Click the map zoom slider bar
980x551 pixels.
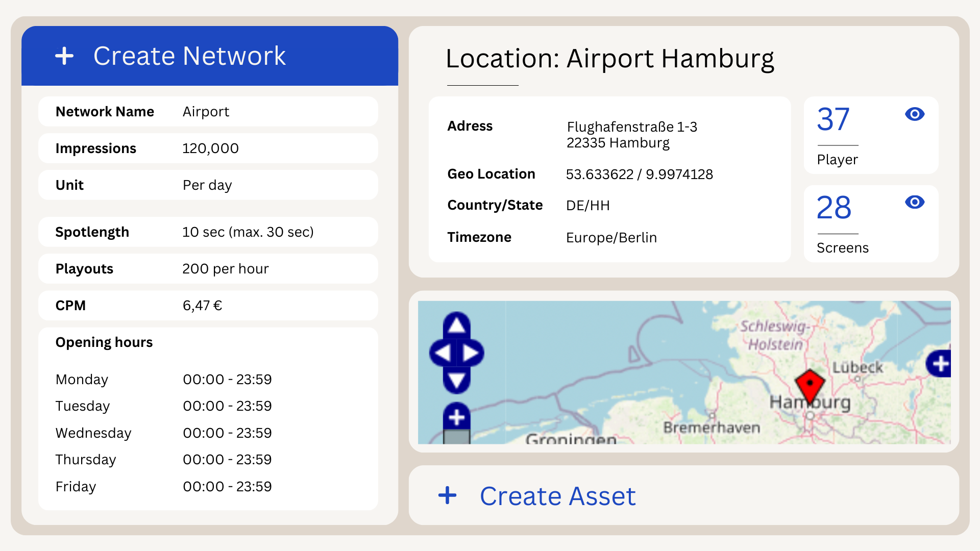456,437
